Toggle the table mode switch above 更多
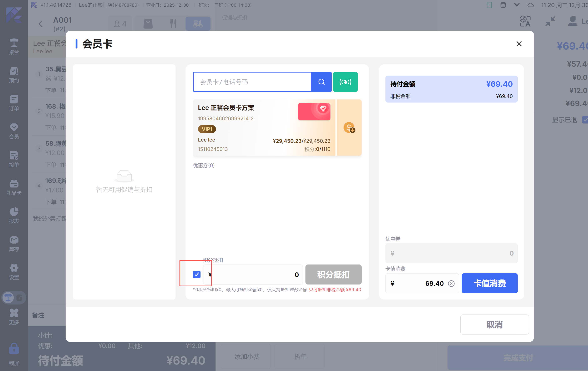This screenshot has height=371, width=588. [x=14, y=297]
